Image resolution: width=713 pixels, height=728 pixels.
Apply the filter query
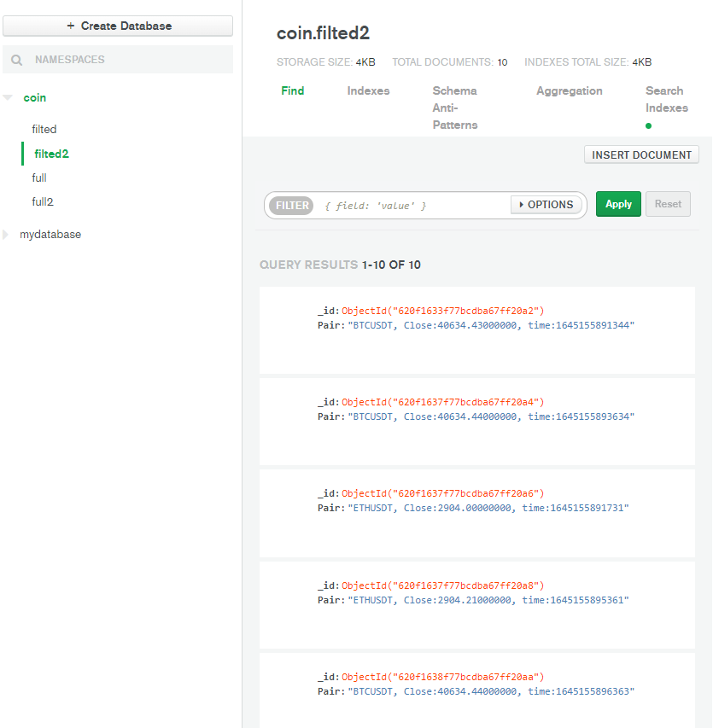618,204
